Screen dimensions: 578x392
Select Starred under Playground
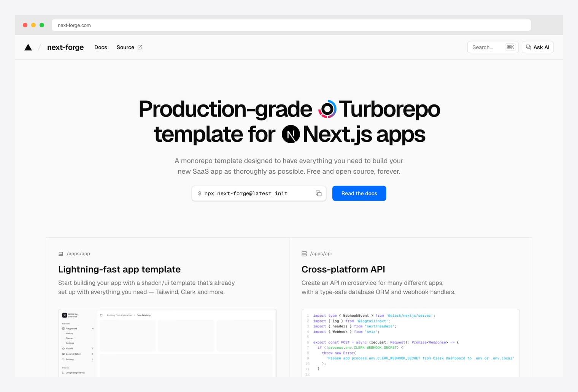click(x=70, y=338)
